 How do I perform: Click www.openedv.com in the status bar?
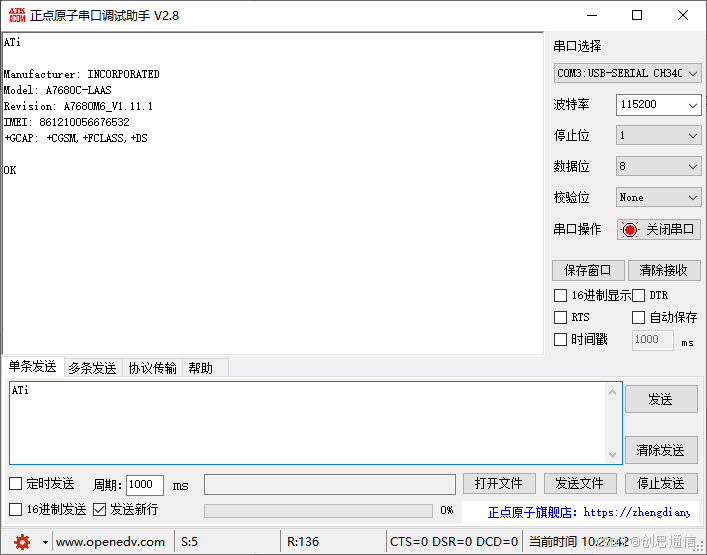pyautogui.click(x=110, y=541)
